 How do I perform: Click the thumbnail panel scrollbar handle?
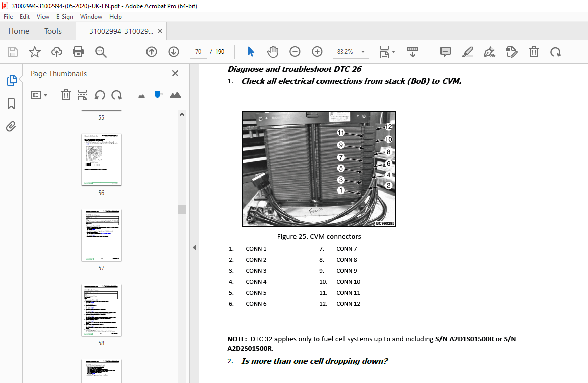click(x=182, y=209)
